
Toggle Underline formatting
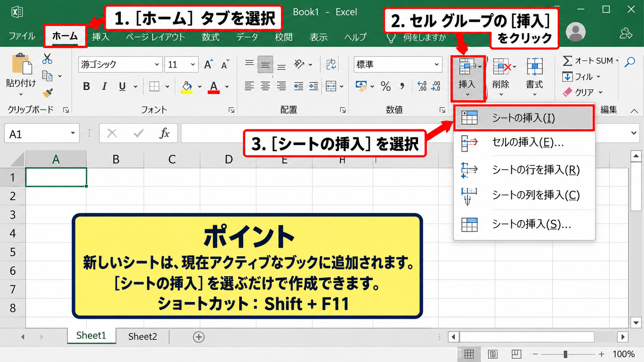122,87
